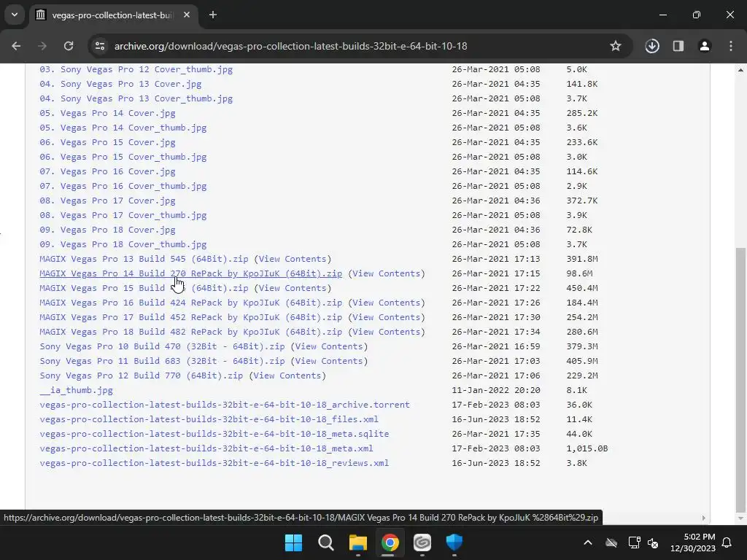747x560 pixels.
Task: Open a new tab with plus icon
Action: click(x=213, y=15)
